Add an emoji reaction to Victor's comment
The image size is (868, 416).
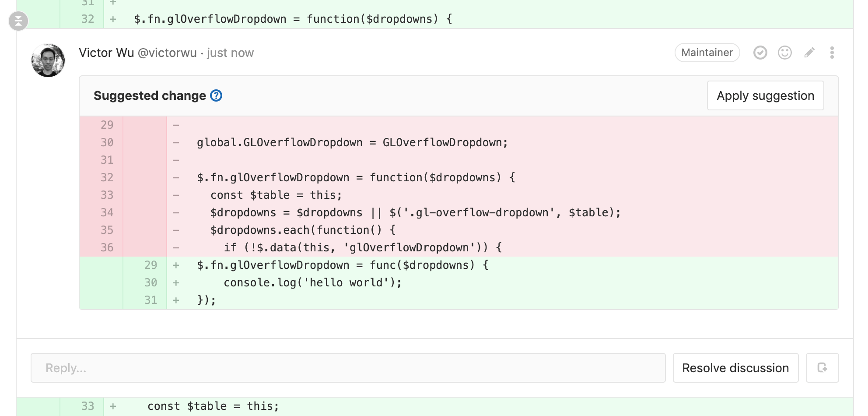point(785,53)
